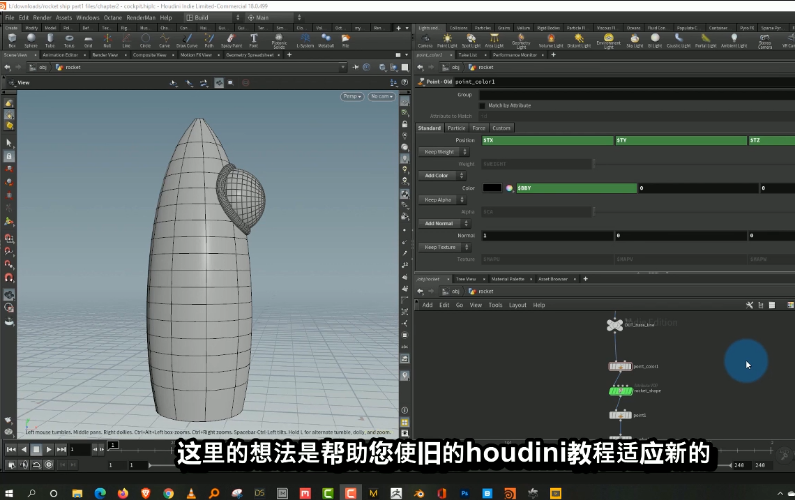Image resolution: width=795 pixels, height=500 pixels.
Task: Open the Keep Alpha dropdown
Action: [x=442, y=200]
